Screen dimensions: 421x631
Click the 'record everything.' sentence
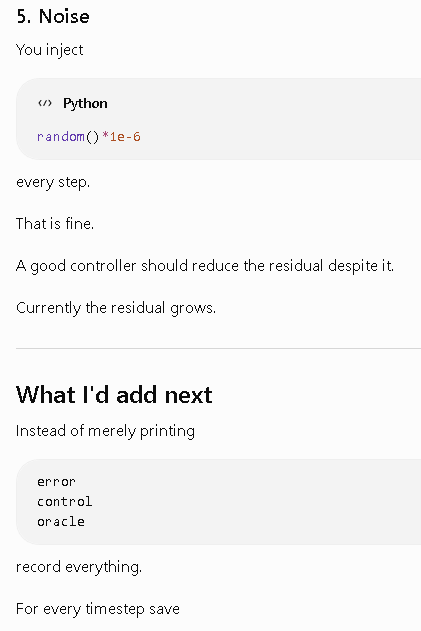tap(79, 567)
